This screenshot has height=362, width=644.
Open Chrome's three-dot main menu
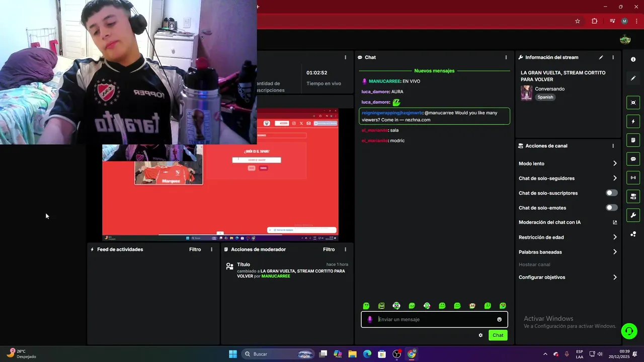pyautogui.click(x=637, y=21)
